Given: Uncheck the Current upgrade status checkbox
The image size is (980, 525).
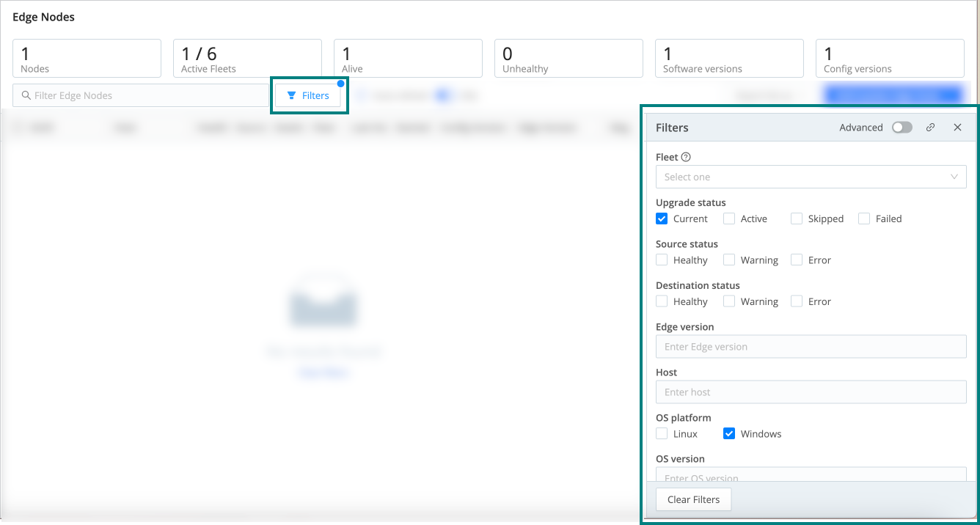Looking at the screenshot, I should (x=661, y=219).
